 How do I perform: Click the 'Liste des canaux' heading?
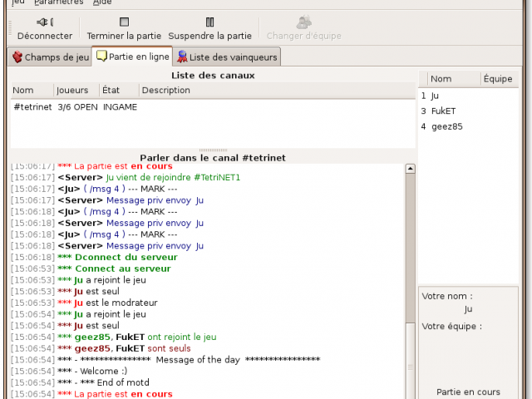tap(213, 76)
